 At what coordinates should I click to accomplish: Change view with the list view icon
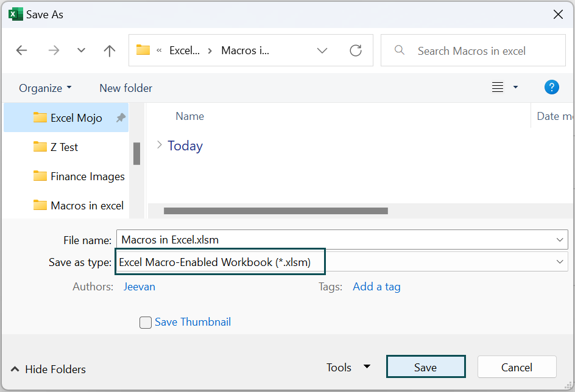coord(498,87)
